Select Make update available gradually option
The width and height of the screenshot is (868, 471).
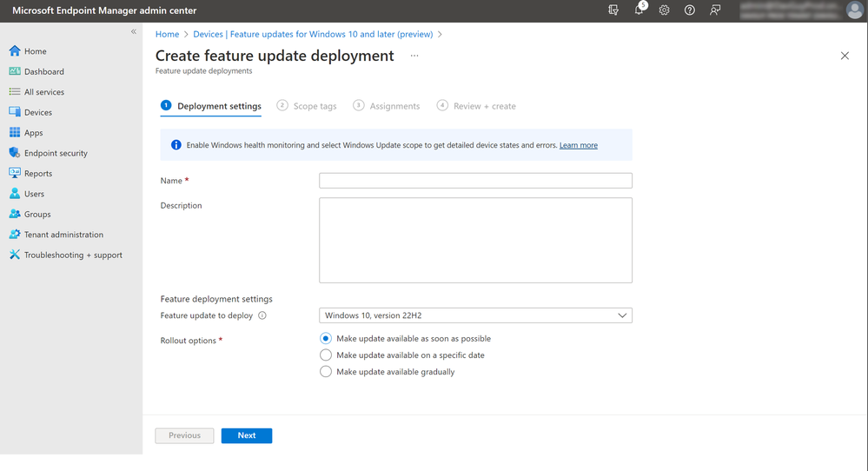click(x=326, y=371)
